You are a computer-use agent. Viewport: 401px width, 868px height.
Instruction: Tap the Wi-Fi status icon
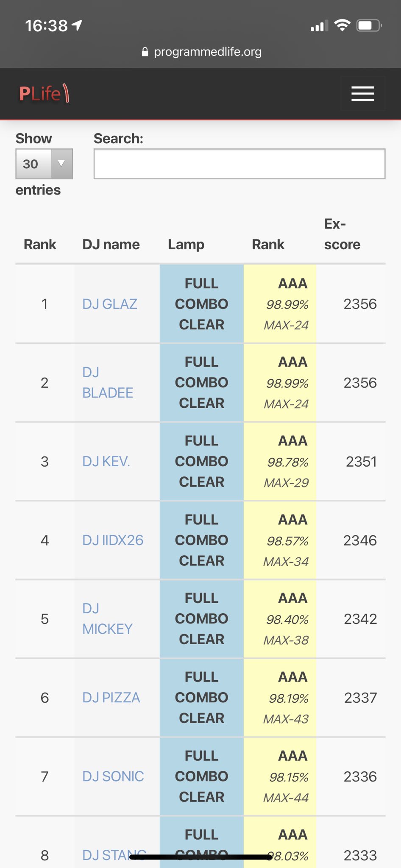coord(342,25)
